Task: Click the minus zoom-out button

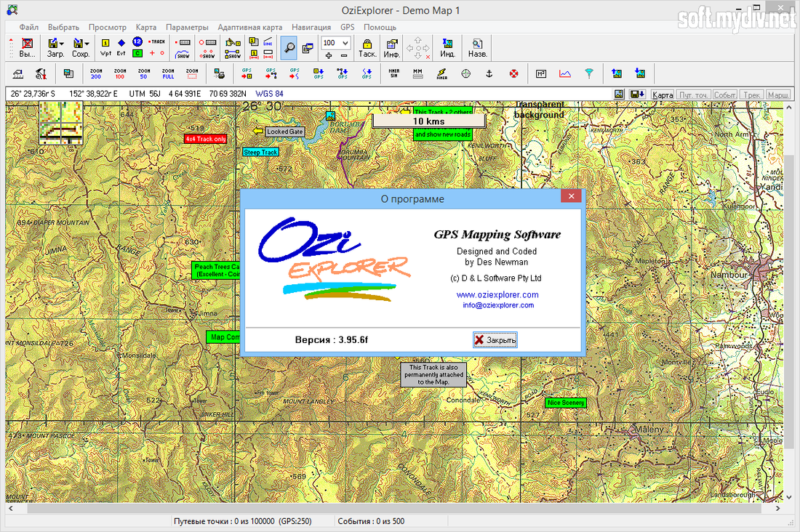Action: coord(344,55)
